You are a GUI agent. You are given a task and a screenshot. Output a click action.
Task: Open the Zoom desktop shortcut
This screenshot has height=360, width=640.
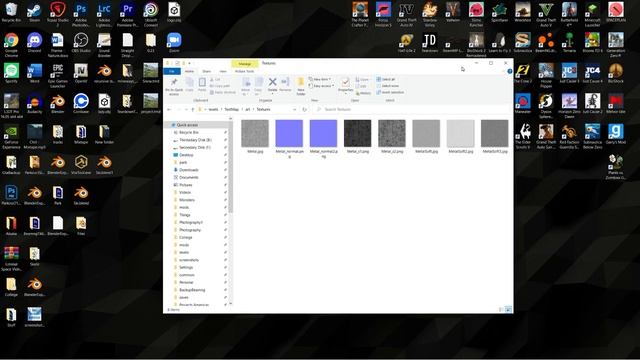(174, 43)
